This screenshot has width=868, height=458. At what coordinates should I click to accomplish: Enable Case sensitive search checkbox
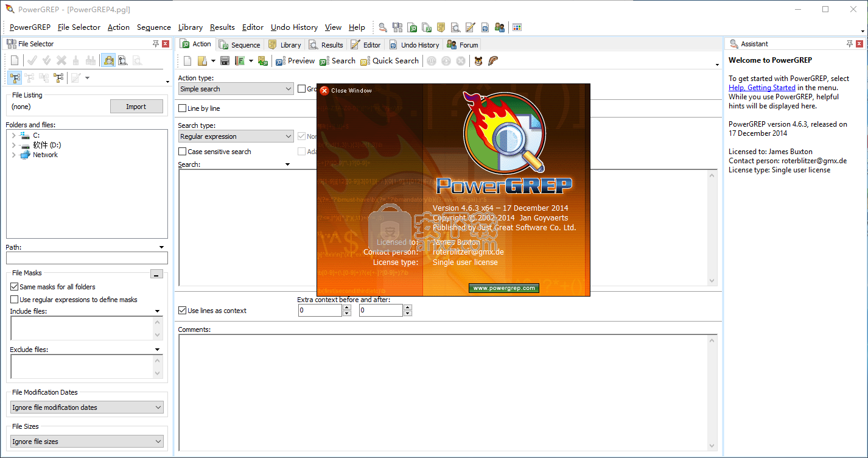pyautogui.click(x=182, y=152)
